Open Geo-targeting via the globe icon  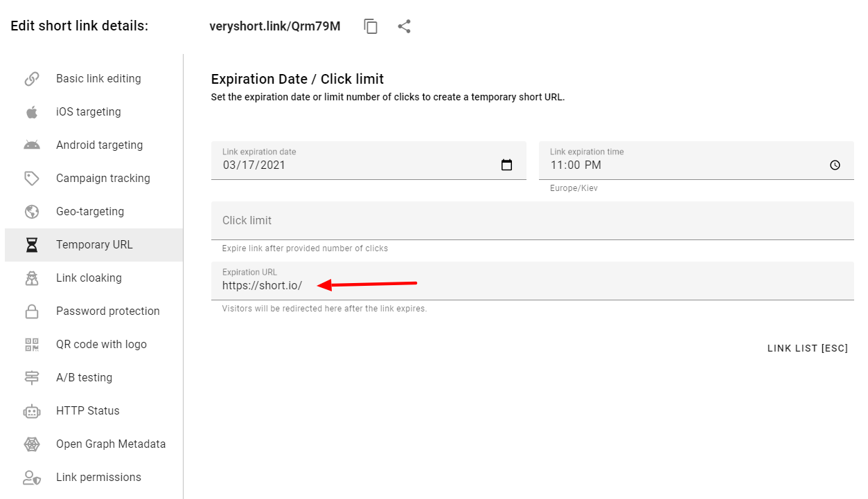(32, 211)
